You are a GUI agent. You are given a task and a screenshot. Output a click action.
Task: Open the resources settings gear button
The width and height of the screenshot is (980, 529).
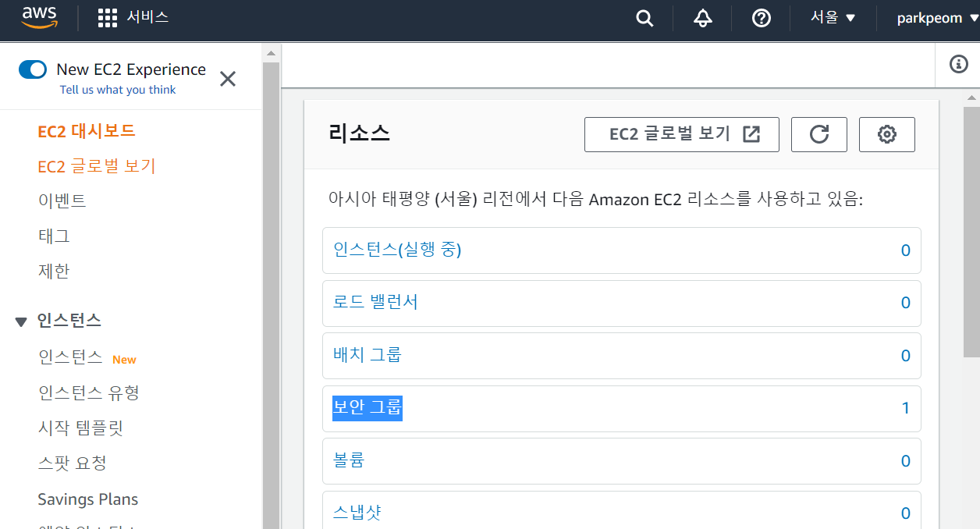pos(887,134)
